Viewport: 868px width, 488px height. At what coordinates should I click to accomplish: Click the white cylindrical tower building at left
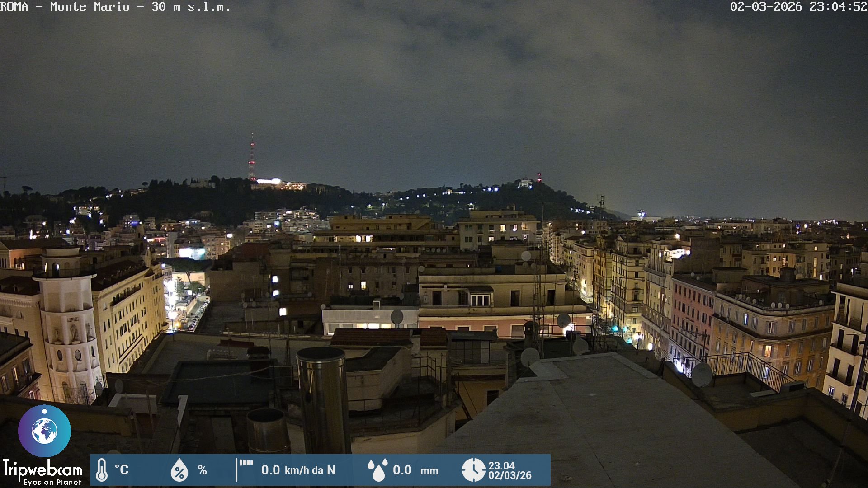69,325
